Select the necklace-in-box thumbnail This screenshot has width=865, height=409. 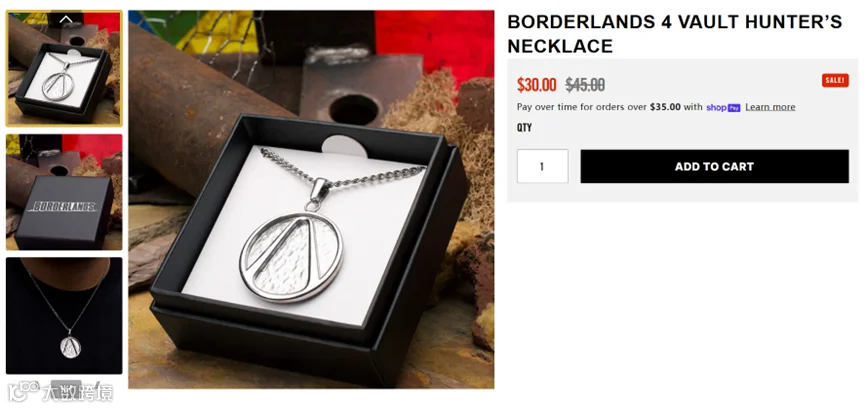coord(64,68)
